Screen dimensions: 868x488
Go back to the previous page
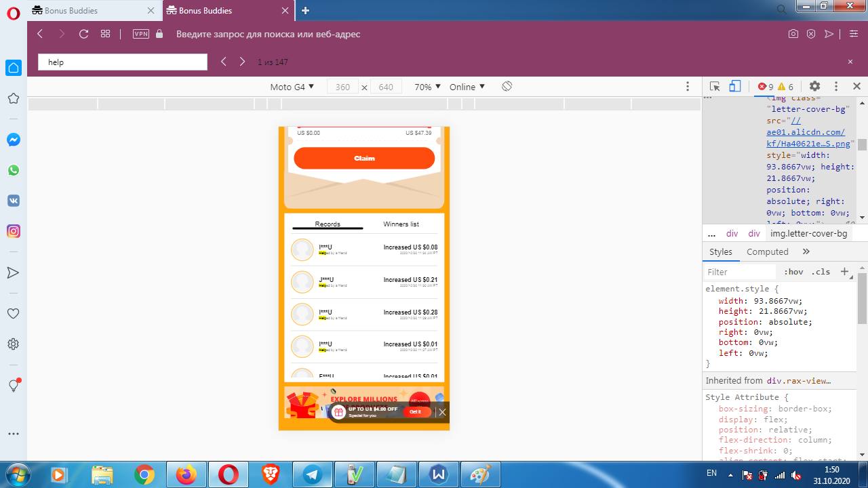click(x=40, y=34)
